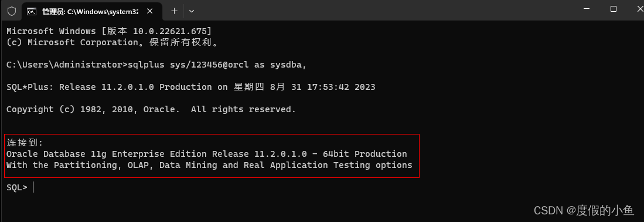Click the administrator shield icon

pos(12,11)
